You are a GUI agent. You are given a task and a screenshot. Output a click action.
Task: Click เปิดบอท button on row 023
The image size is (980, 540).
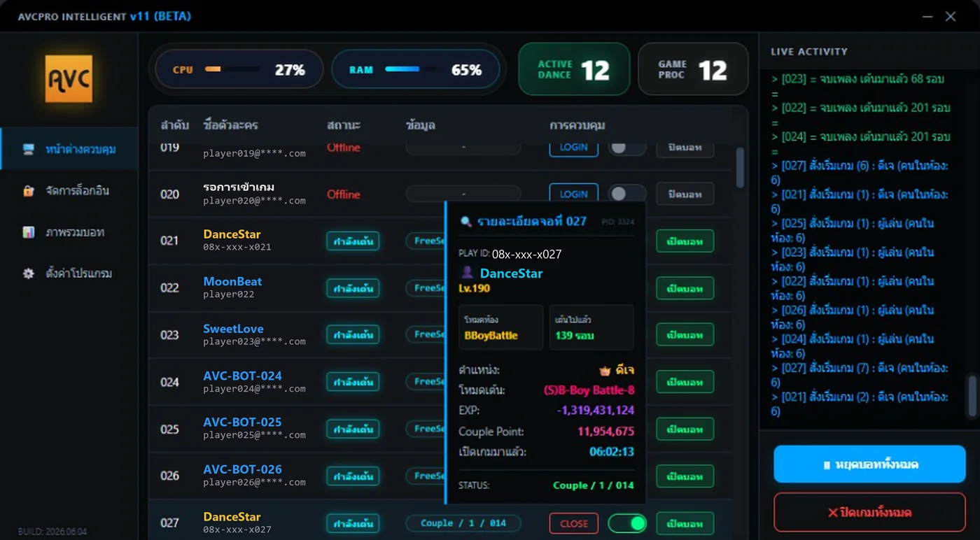[x=685, y=335]
